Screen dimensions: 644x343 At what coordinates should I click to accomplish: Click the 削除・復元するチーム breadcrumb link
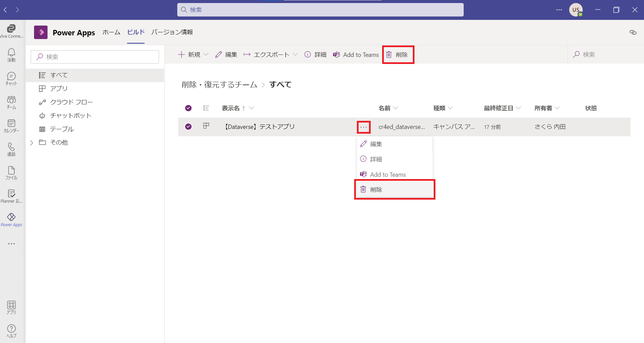click(219, 84)
